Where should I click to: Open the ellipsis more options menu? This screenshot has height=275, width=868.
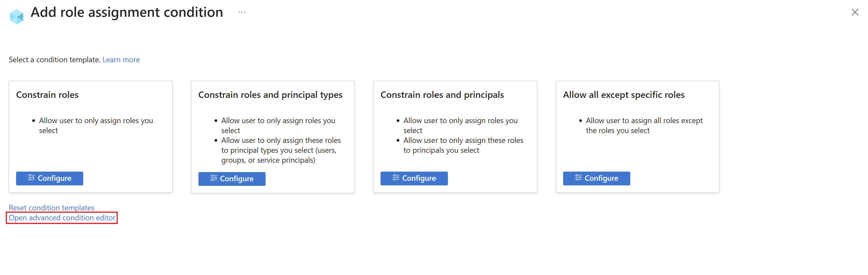coord(242,12)
